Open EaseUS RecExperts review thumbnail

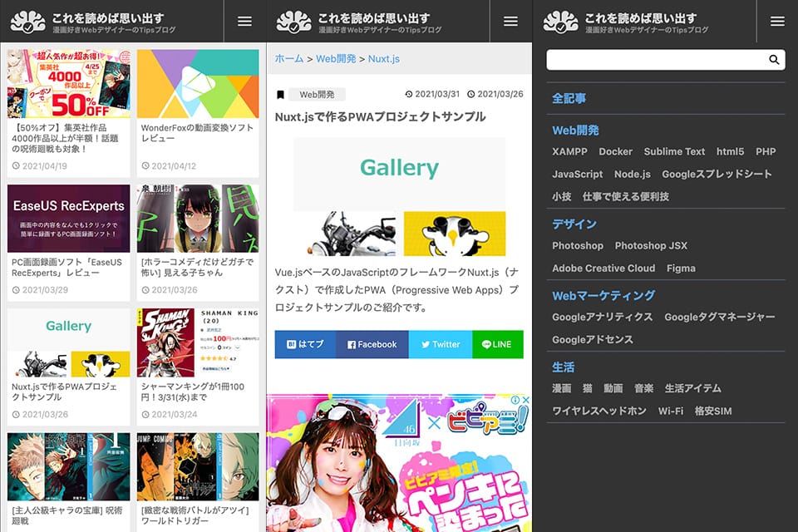click(x=69, y=219)
